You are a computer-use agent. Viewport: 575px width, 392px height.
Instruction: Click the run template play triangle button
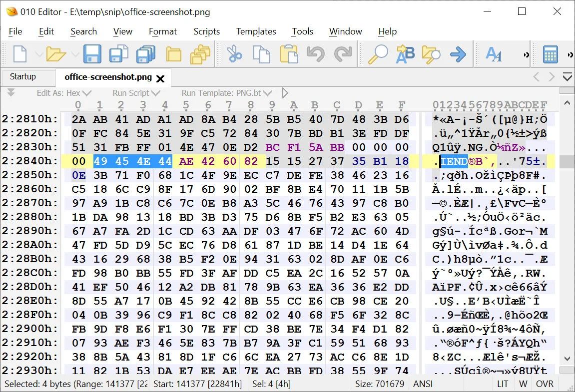[x=285, y=93]
